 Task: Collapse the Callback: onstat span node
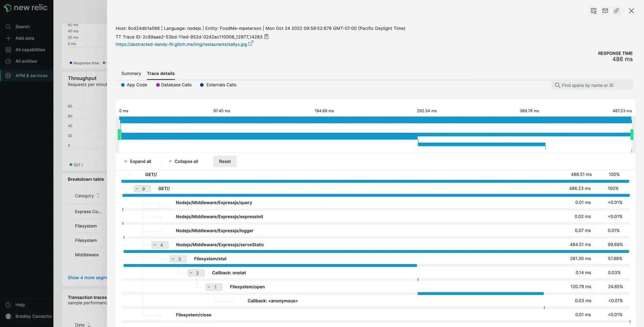tap(196, 273)
